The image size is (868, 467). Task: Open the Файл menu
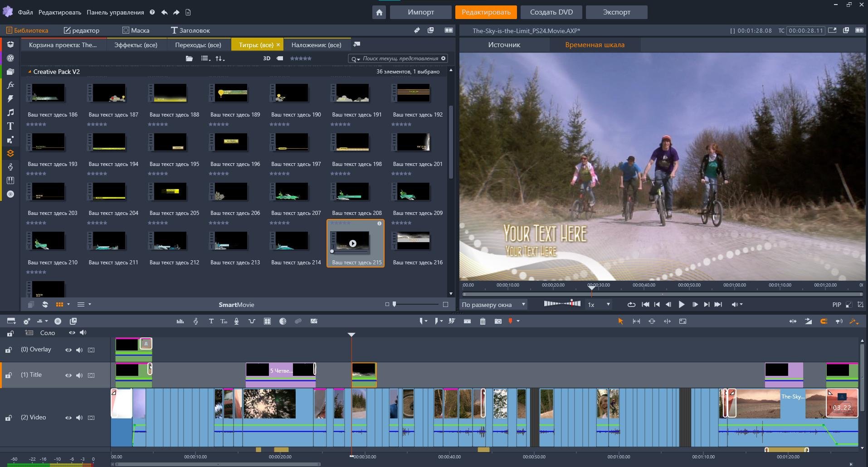25,12
